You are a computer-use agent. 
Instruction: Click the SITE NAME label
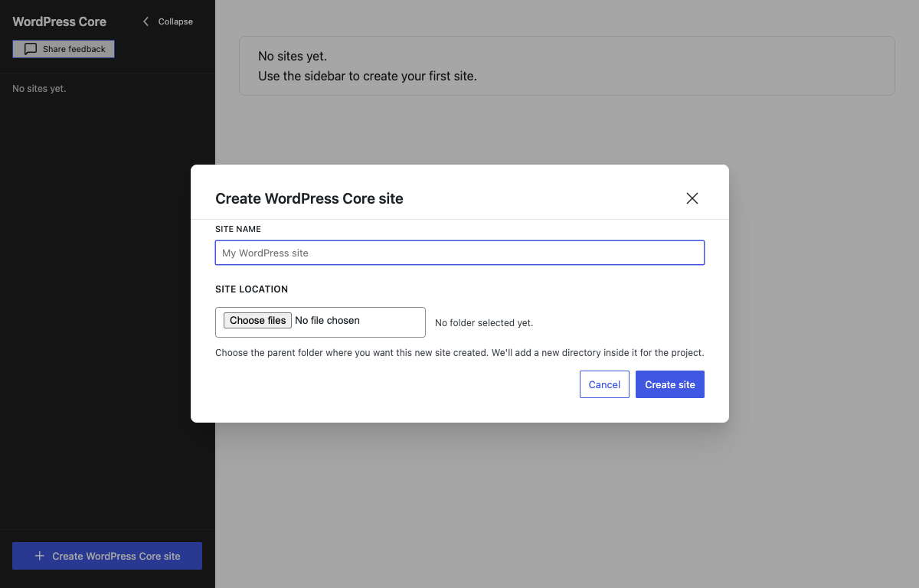pyautogui.click(x=238, y=229)
